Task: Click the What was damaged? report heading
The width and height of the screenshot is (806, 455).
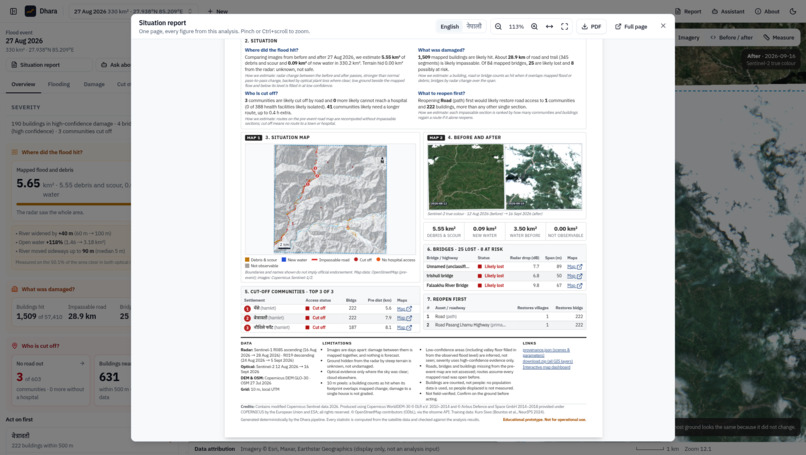Action: pos(441,50)
